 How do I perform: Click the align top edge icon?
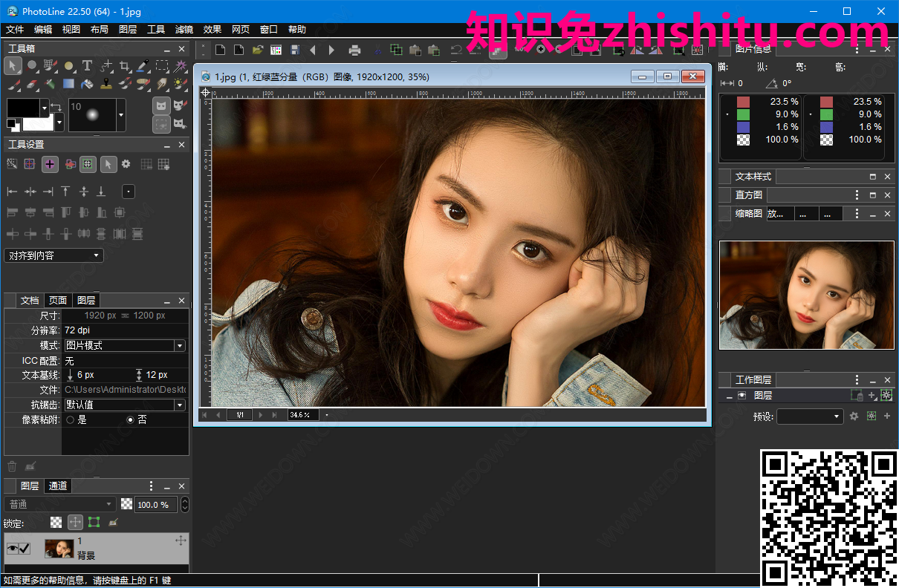click(x=65, y=192)
